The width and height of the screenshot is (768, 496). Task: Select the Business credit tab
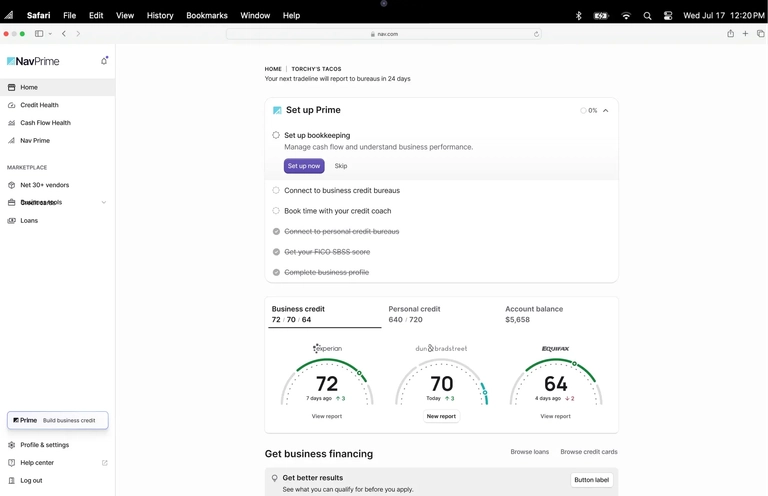(x=325, y=314)
